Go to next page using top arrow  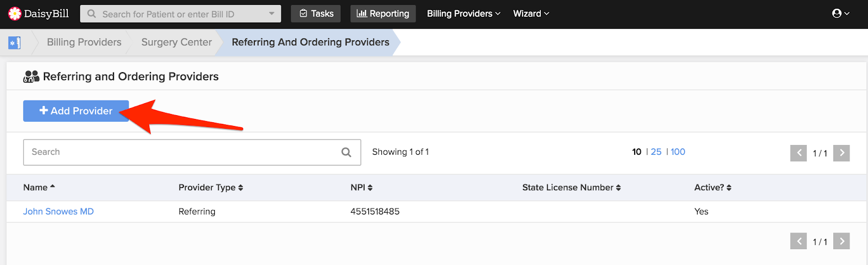[841, 153]
